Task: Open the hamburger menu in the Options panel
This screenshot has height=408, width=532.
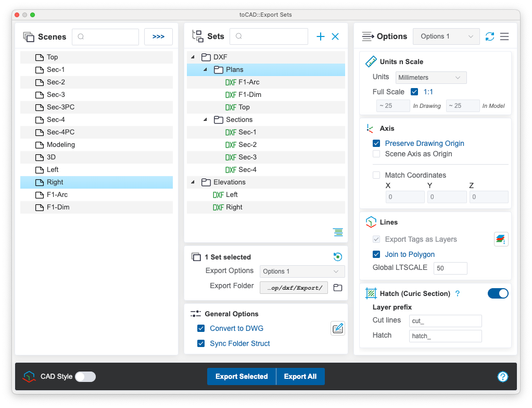Action: click(x=504, y=36)
